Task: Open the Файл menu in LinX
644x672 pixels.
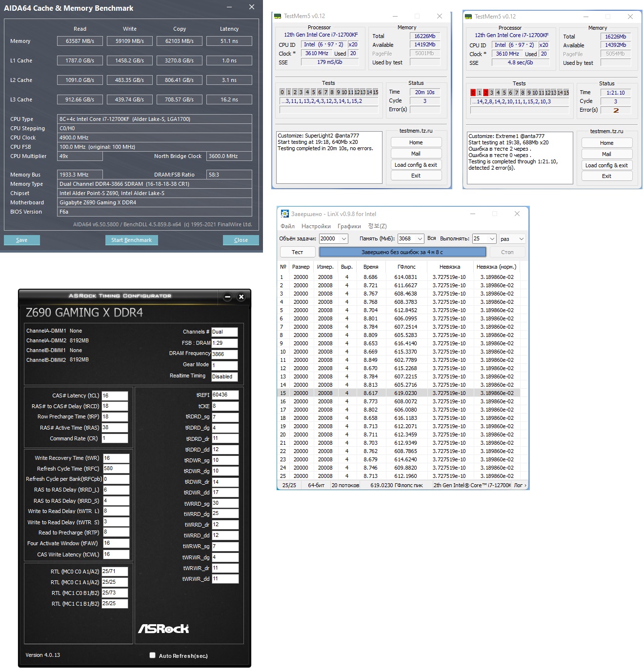Action: click(287, 226)
